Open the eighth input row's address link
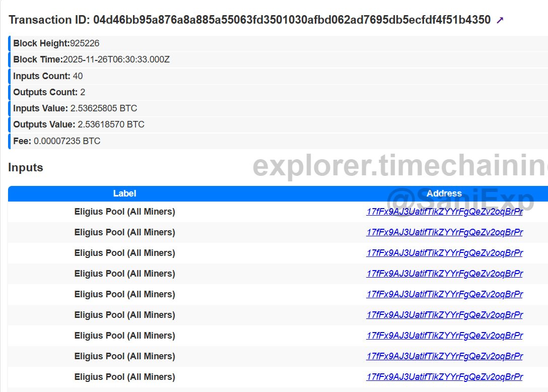The width and height of the screenshot is (548, 392). pyautogui.click(x=445, y=356)
